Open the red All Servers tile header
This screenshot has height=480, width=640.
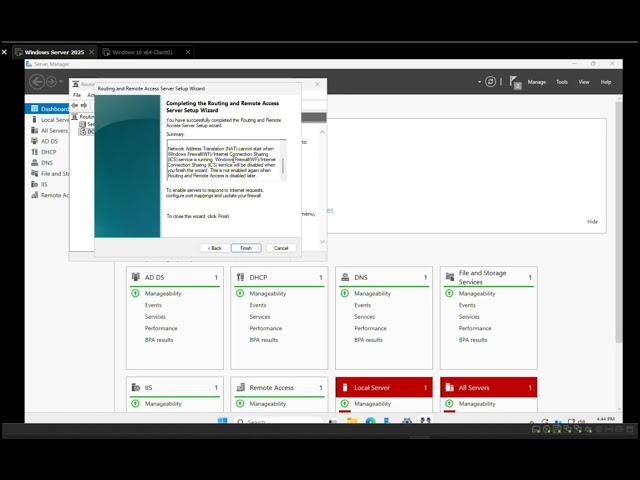tap(489, 387)
